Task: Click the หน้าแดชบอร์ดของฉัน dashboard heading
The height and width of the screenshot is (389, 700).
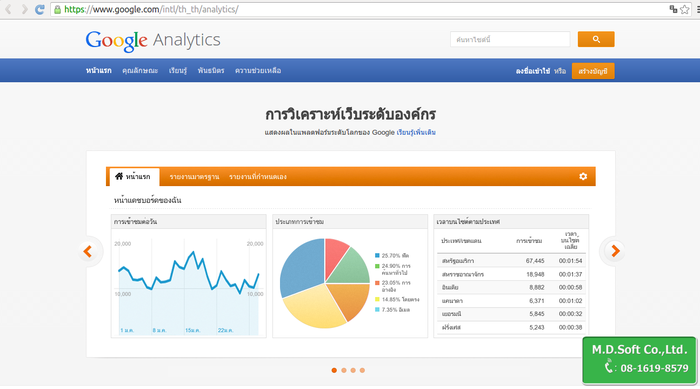Action: coord(147,200)
